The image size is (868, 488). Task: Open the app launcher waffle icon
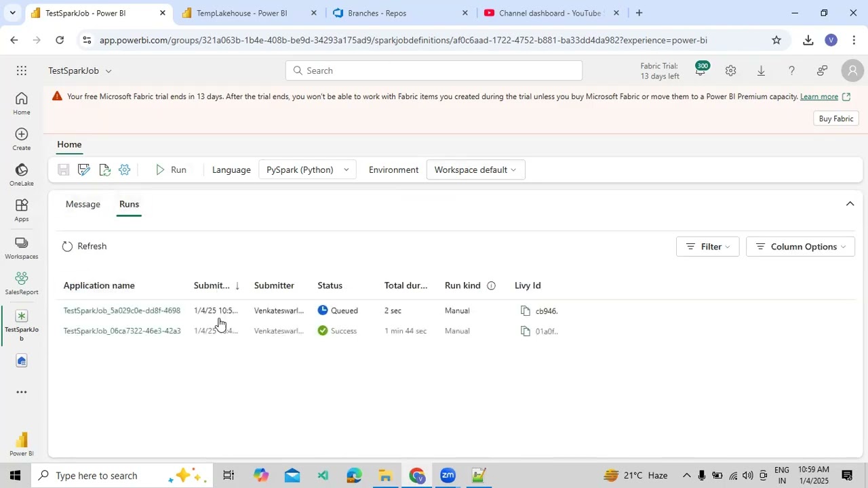click(x=22, y=70)
